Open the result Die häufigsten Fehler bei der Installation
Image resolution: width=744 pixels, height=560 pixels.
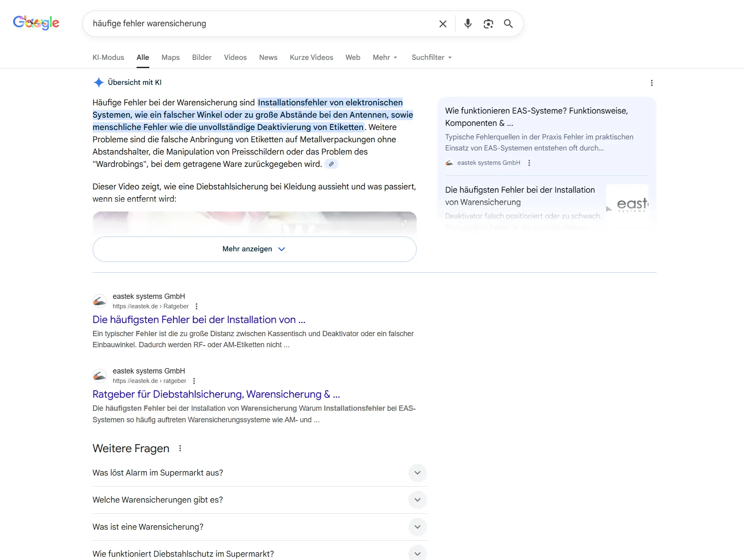coord(199,319)
